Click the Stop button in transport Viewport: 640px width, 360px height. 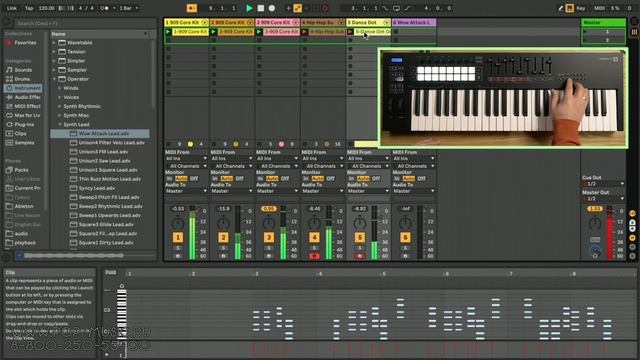pos(260,8)
